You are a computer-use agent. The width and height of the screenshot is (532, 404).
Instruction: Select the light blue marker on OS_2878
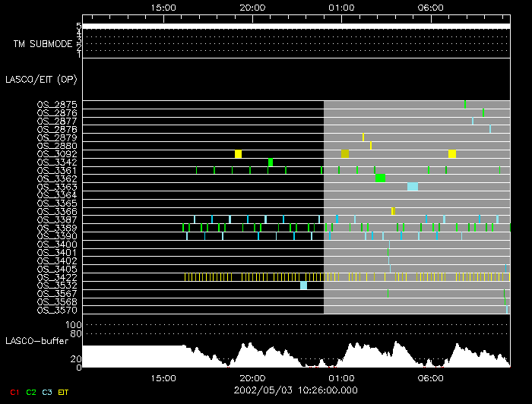[x=490, y=129]
